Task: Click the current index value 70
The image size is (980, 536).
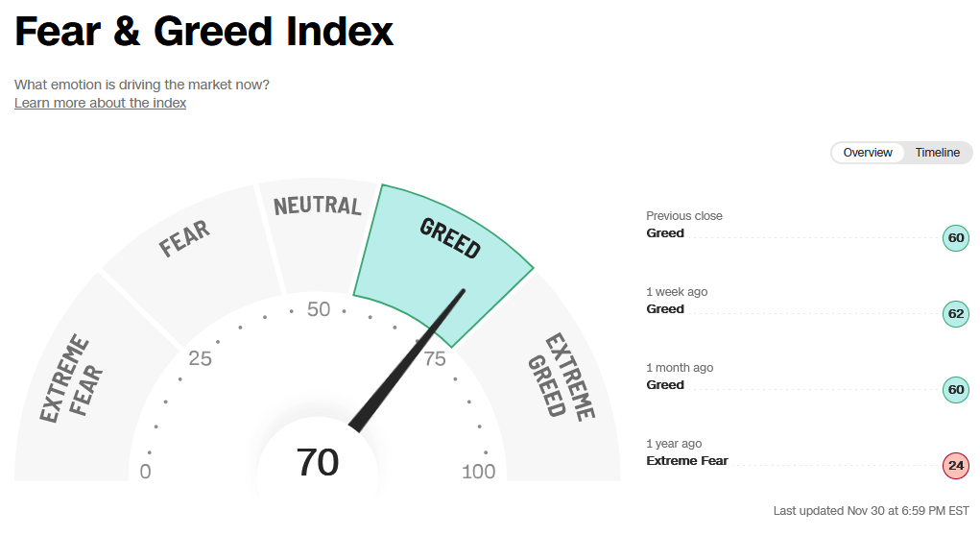Action: click(318, 462)
